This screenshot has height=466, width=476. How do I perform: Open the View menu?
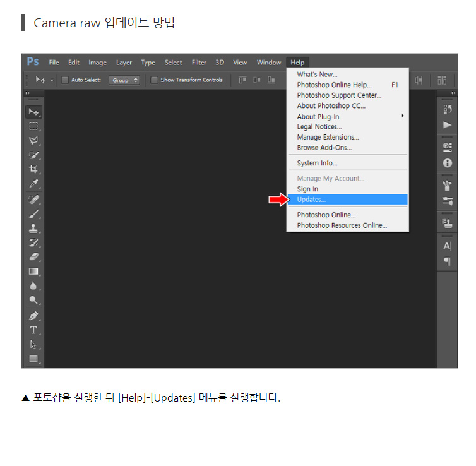click(240, 63)
